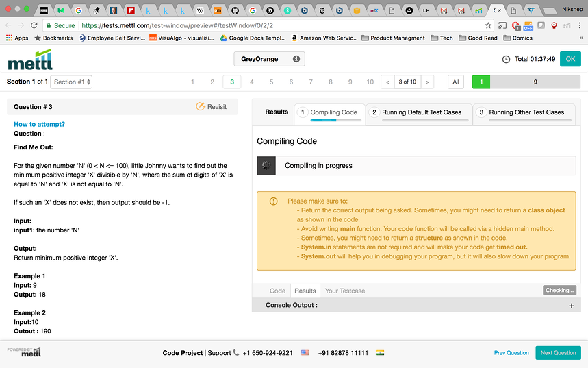Screen dimensions: 588x368
Task: Click Prev Question link
Action: click(x=511, y=353)
